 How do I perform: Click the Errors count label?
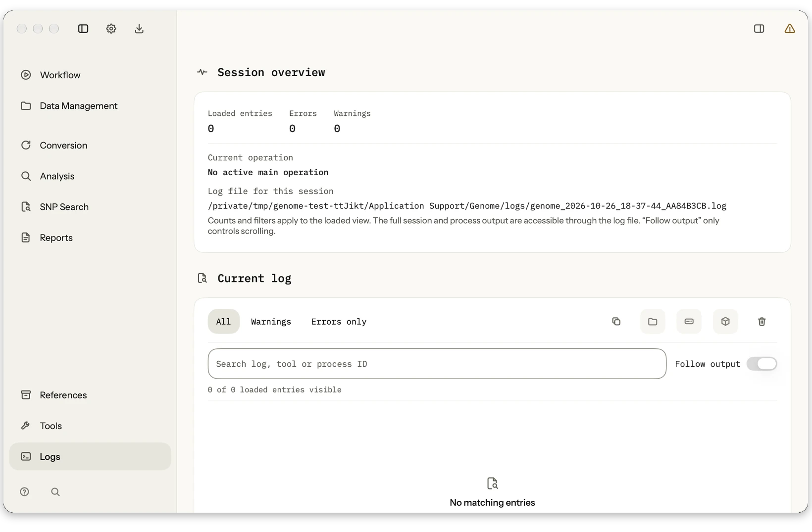[303, 113]
